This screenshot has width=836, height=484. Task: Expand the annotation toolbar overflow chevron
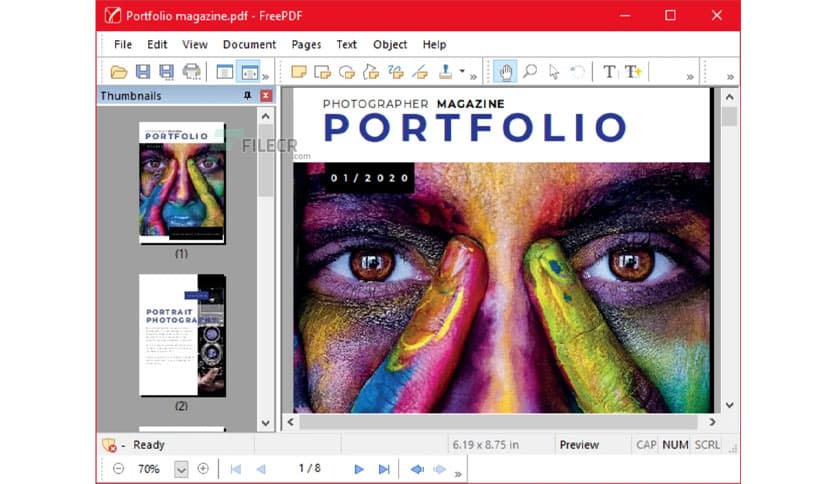[x=474, y=75]
